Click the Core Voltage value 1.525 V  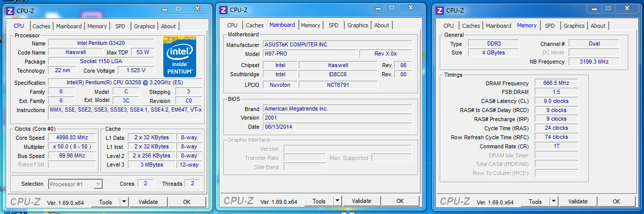(x=132, y=71)
